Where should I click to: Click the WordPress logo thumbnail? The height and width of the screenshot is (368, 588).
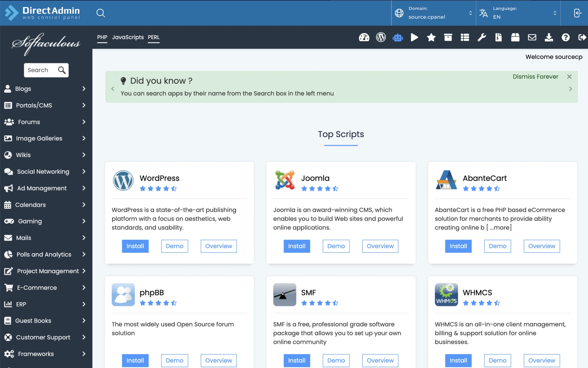123,181
